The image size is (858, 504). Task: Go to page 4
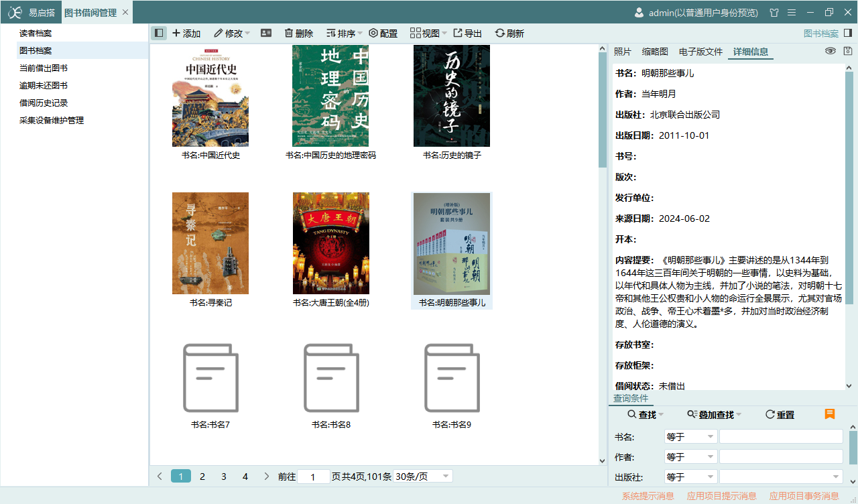[245, 477]
